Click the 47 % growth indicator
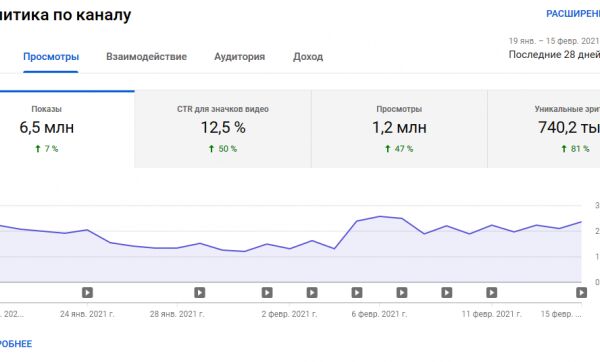600x362 pixels. [x=399, y=149]
